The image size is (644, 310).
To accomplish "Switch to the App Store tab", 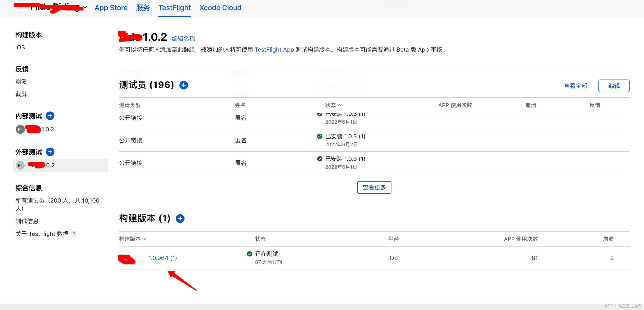I will [111, 8].
